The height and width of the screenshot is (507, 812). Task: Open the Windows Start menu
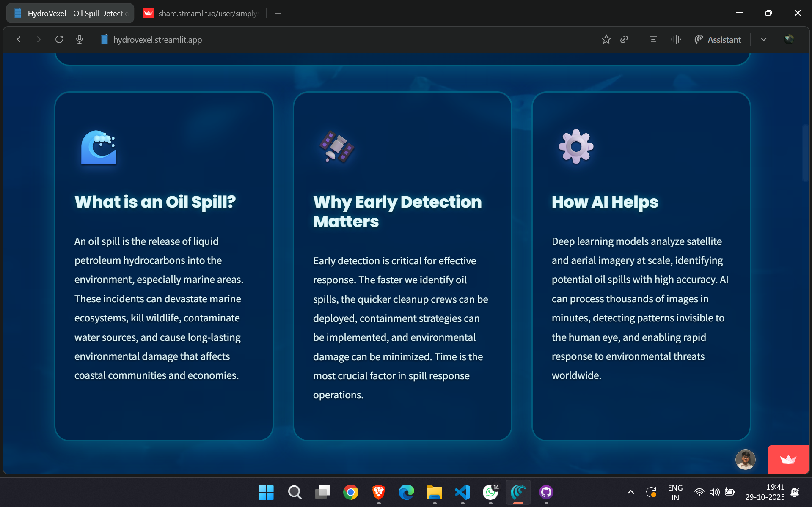tap(266, 492)
